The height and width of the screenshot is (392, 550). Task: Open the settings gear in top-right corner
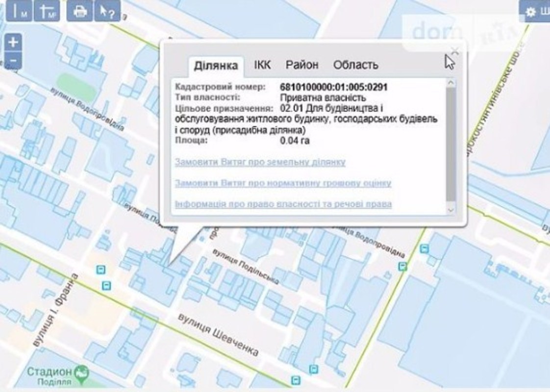click(x=535, y=12)
